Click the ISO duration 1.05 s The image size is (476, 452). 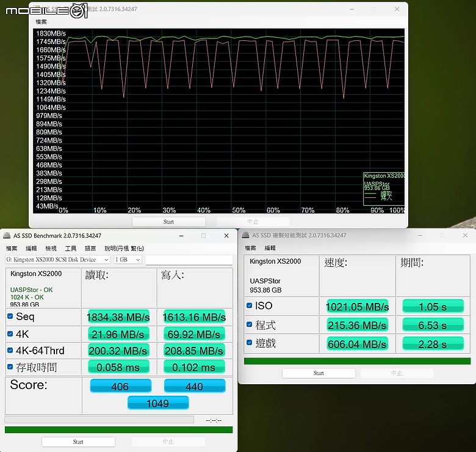433,307
